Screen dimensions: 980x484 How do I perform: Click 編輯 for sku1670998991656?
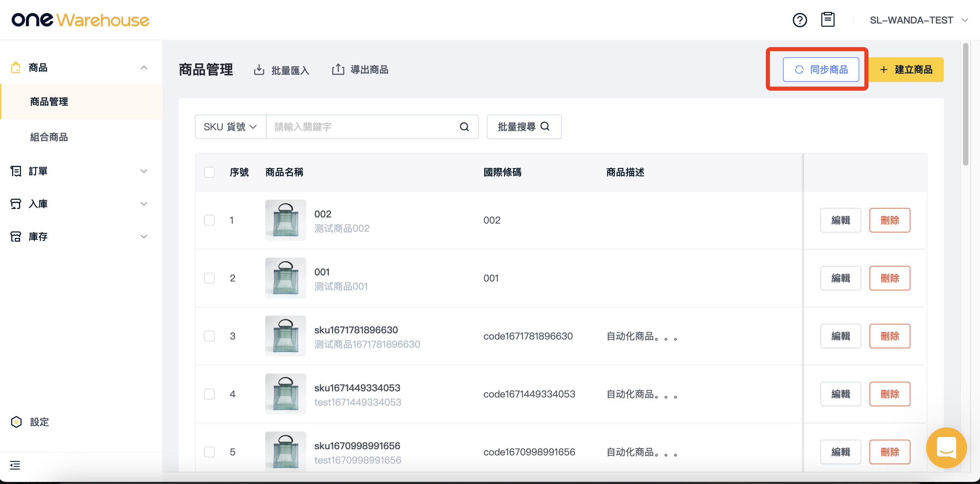tap(841, 452)
